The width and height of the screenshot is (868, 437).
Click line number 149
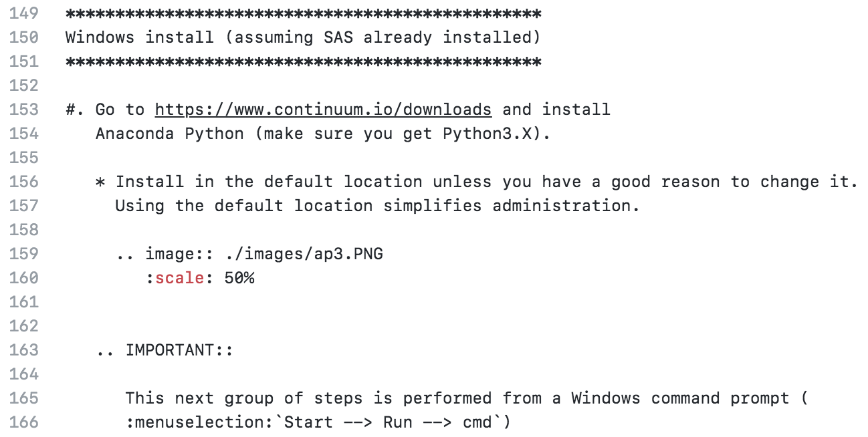(x=24, y=13)
